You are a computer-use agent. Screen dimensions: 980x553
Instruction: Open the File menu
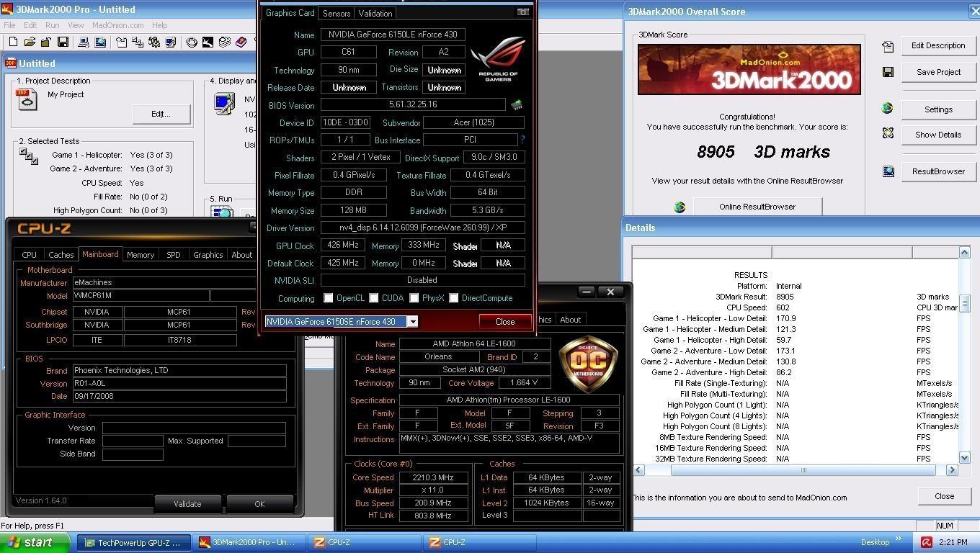point(9,25)
